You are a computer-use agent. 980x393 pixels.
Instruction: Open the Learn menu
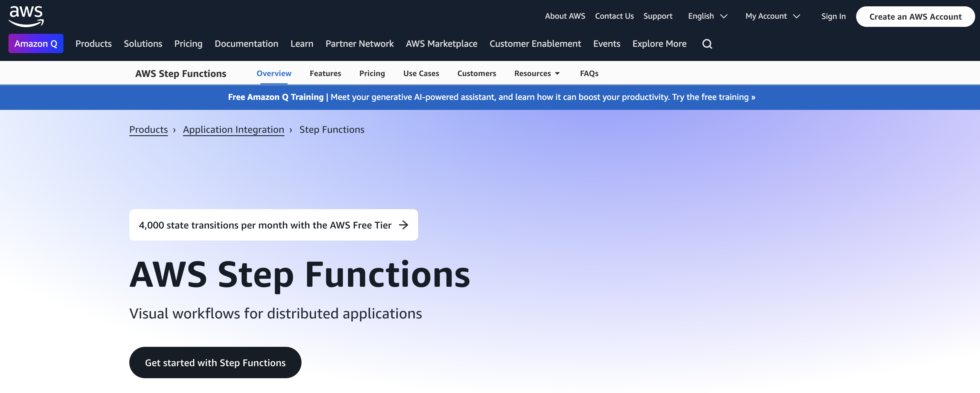[x=302, y=44]
